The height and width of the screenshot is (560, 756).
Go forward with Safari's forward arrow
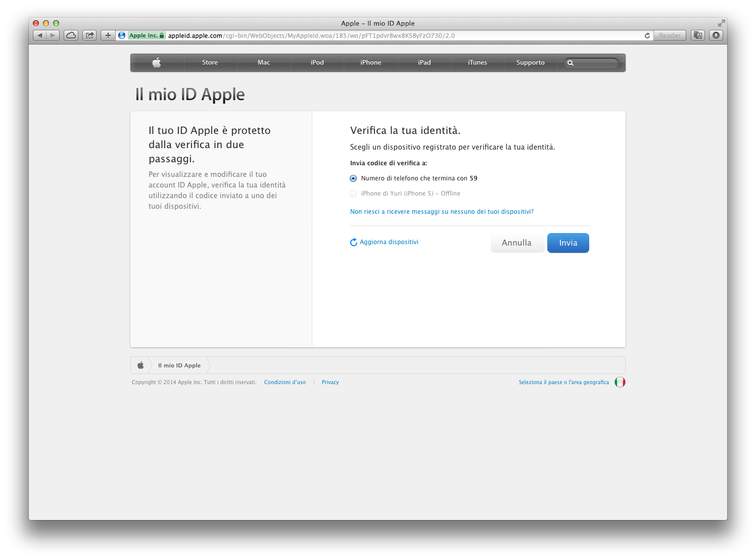[53, 35]
